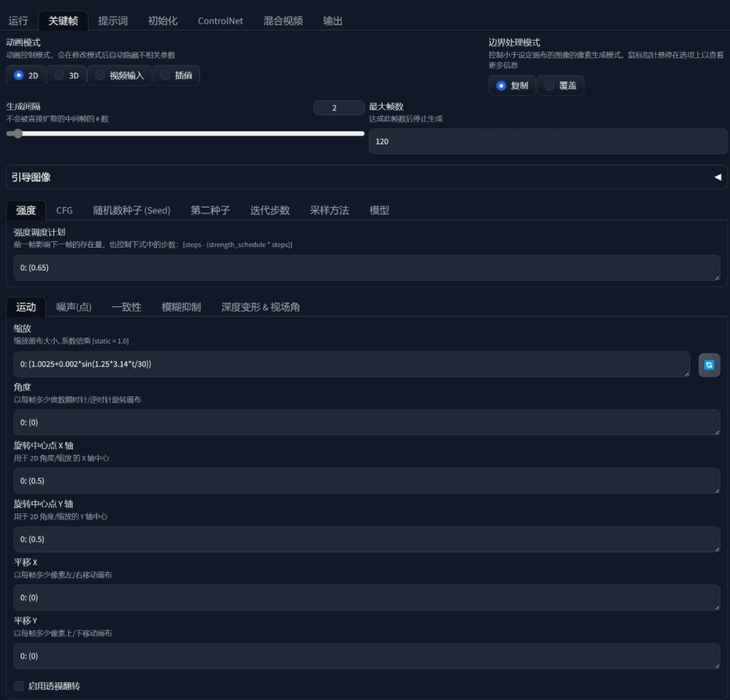
Task: Switch to the CFG tab
Action: coord(64,210)
